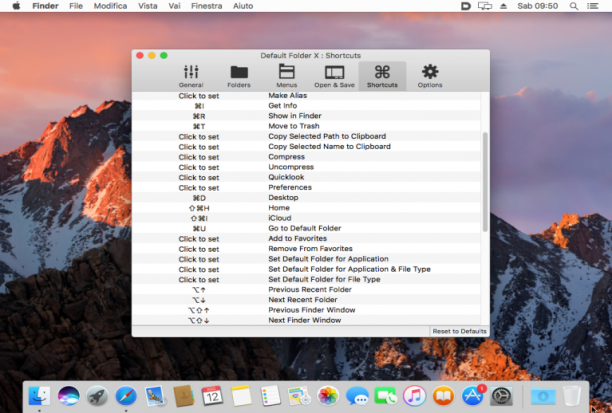Set shortcut for Default Folder for File Type

(199, 279)
